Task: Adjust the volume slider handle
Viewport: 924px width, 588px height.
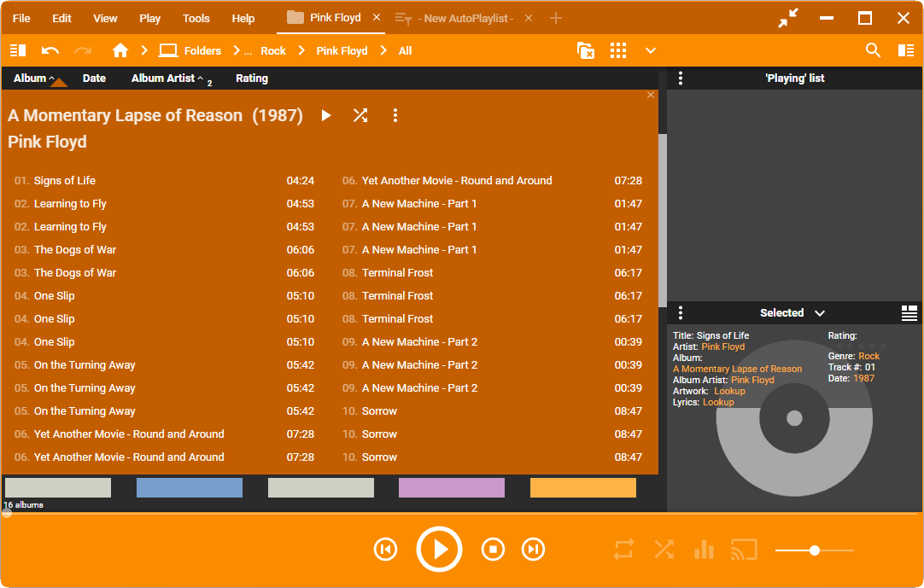Action: click(x=815, y=550)
